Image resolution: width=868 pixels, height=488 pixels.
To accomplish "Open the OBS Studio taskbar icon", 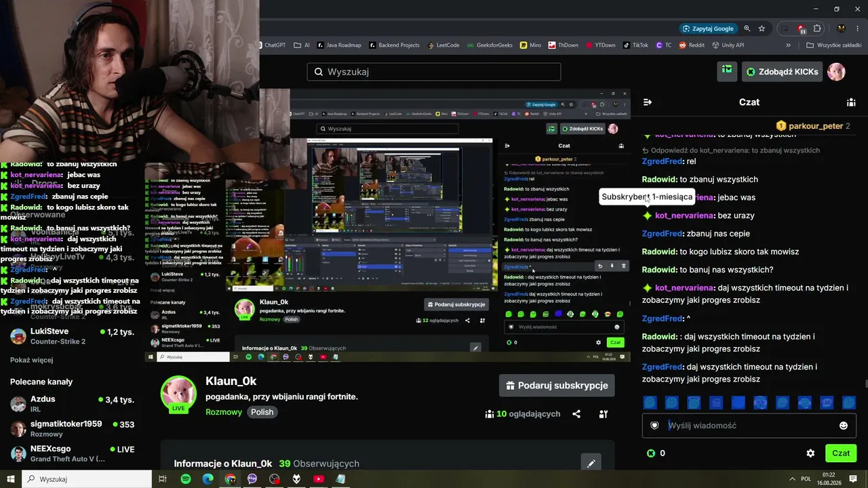I will (275, 479).
